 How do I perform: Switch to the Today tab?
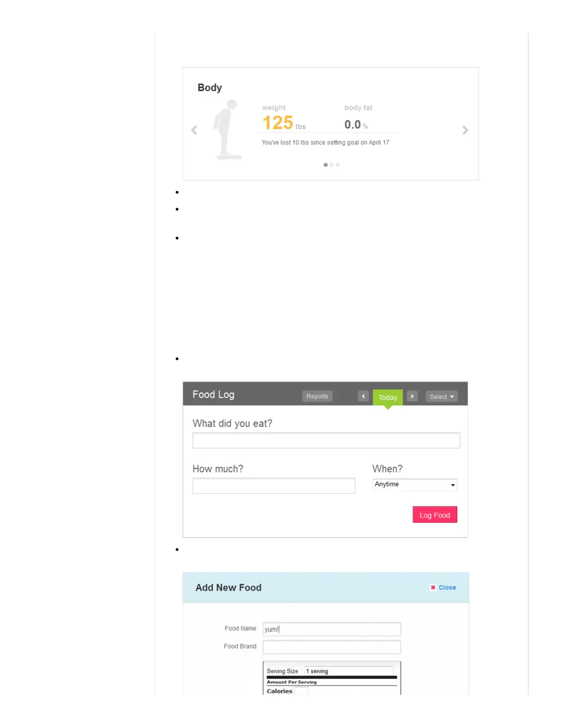click(x=388, y=398)
